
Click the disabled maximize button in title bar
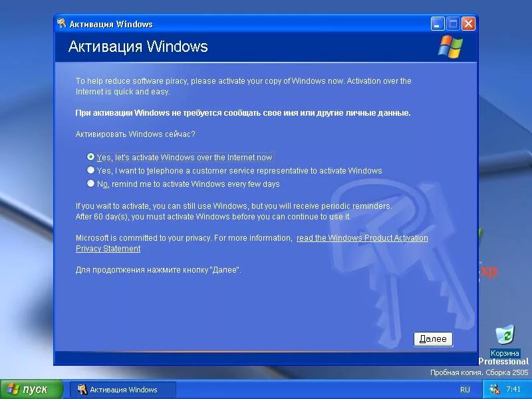453,24
